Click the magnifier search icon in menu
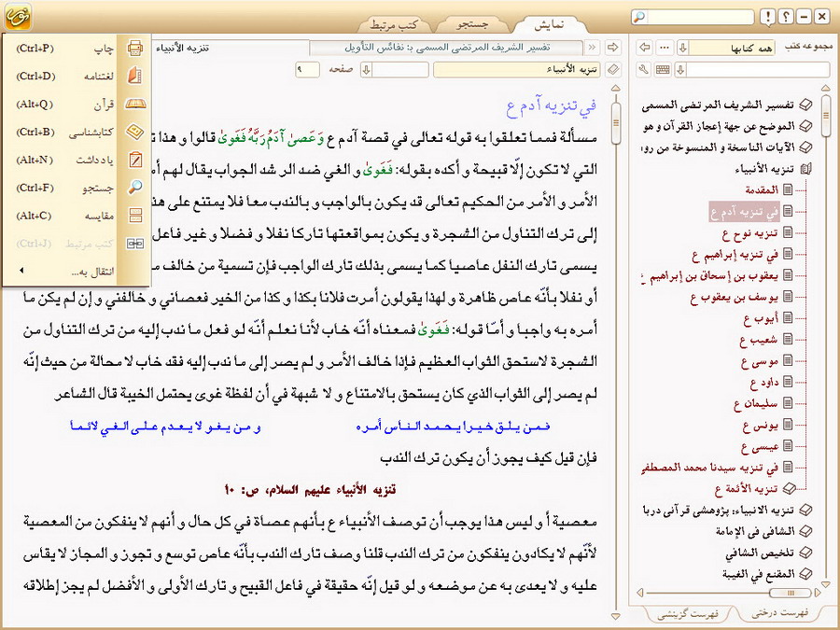This screenshot has height=630, width=840. click(135, 188)
